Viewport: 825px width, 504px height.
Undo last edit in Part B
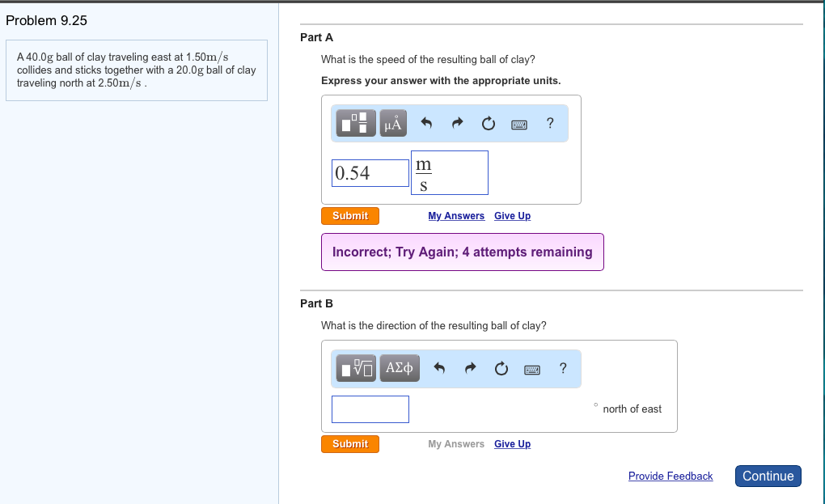click(x=439, y=368)
